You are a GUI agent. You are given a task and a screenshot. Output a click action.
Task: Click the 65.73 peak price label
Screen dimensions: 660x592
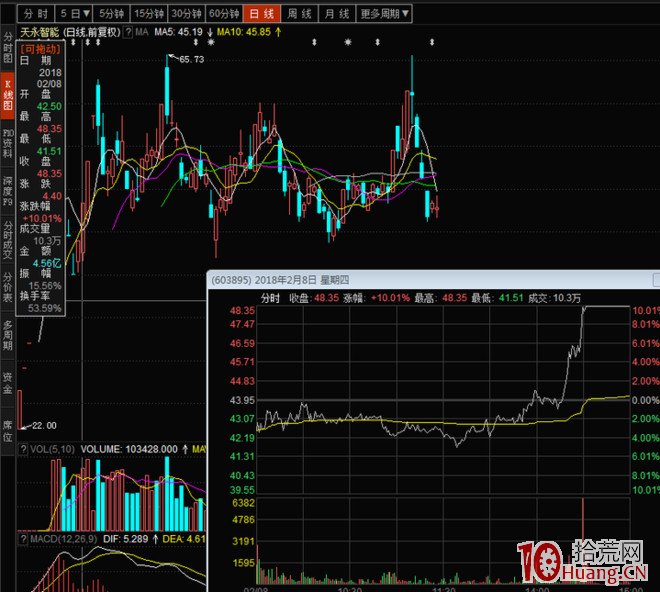pos(192,59)
